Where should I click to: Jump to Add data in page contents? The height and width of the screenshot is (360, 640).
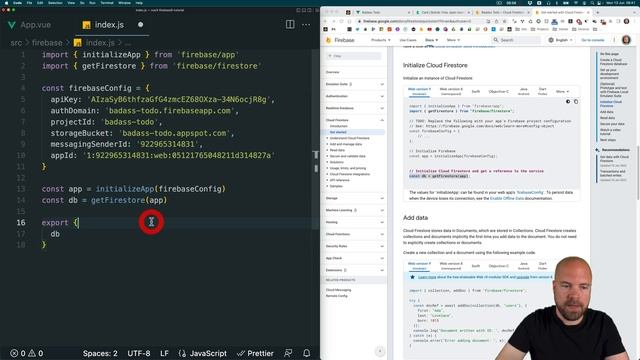pyautogui.click(x=607, y=112)
